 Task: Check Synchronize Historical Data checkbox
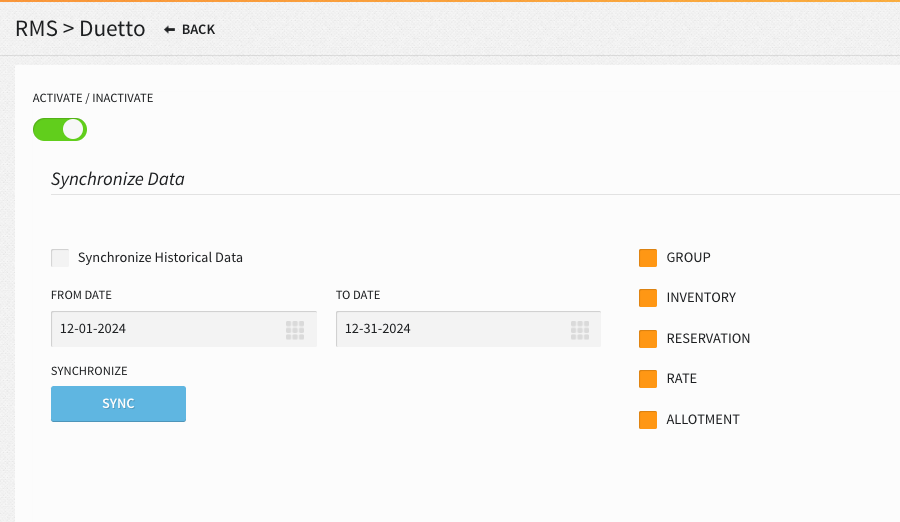60,258
